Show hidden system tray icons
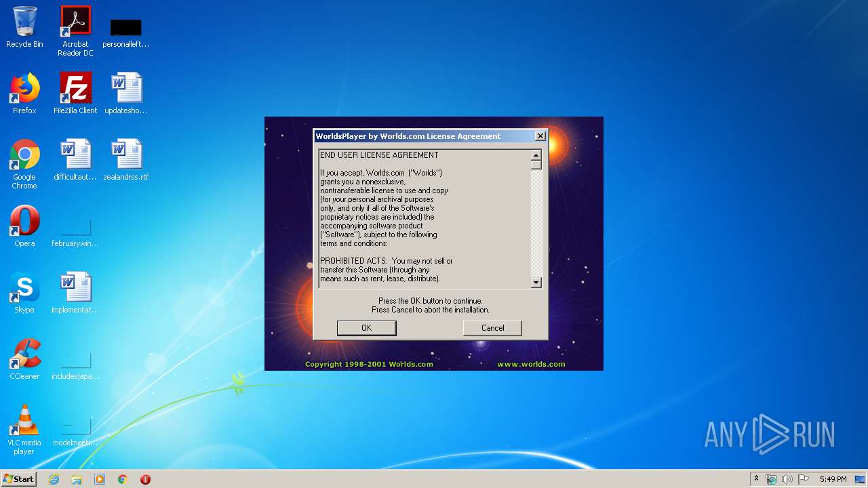 click(756, 479)
